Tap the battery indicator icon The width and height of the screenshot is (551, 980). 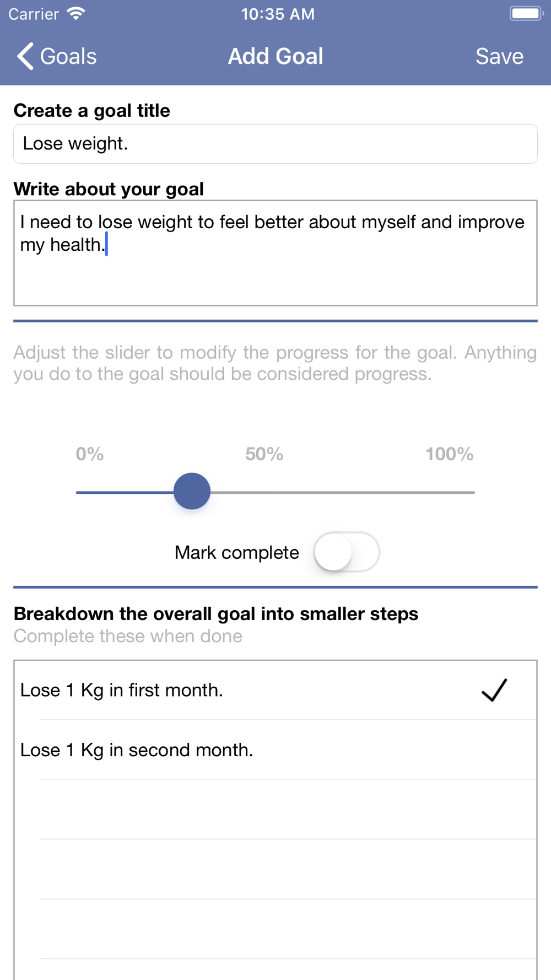click(526, 14)
